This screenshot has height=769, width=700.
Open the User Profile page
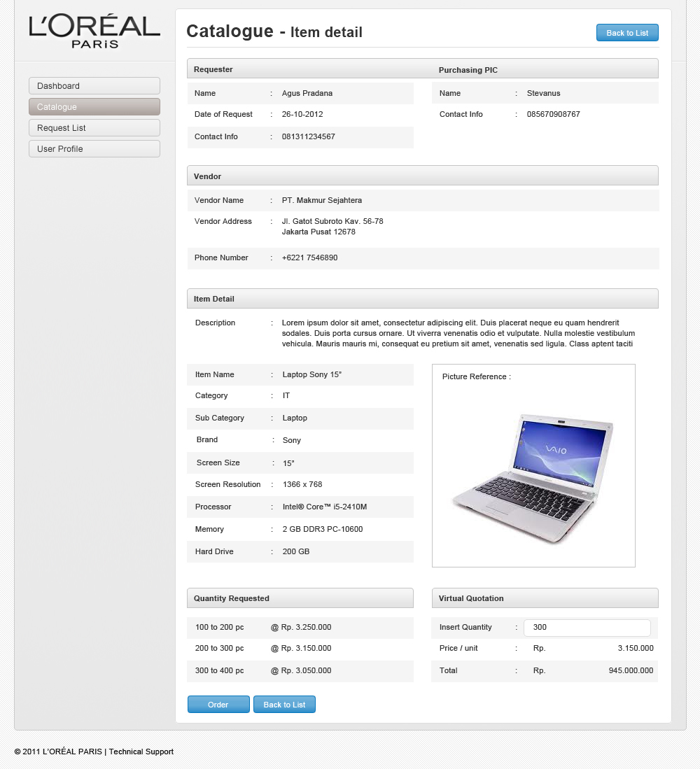94,149
